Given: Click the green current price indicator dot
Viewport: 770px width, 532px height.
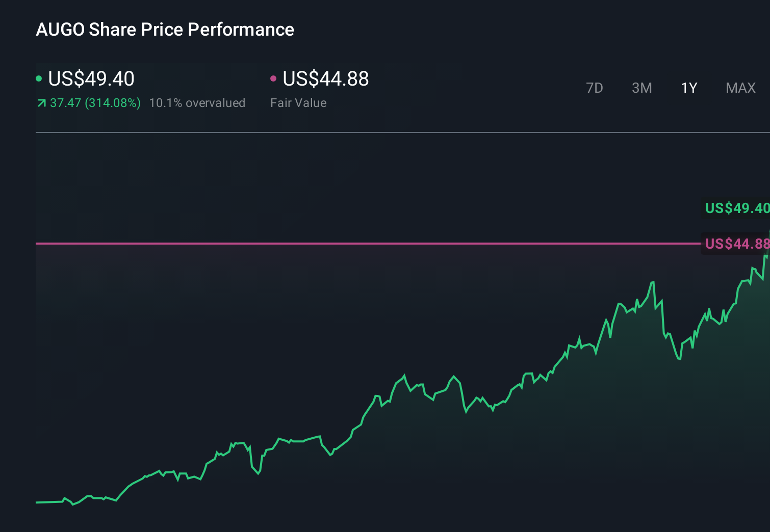Looking at the screenshot, I should coord(39,78).
